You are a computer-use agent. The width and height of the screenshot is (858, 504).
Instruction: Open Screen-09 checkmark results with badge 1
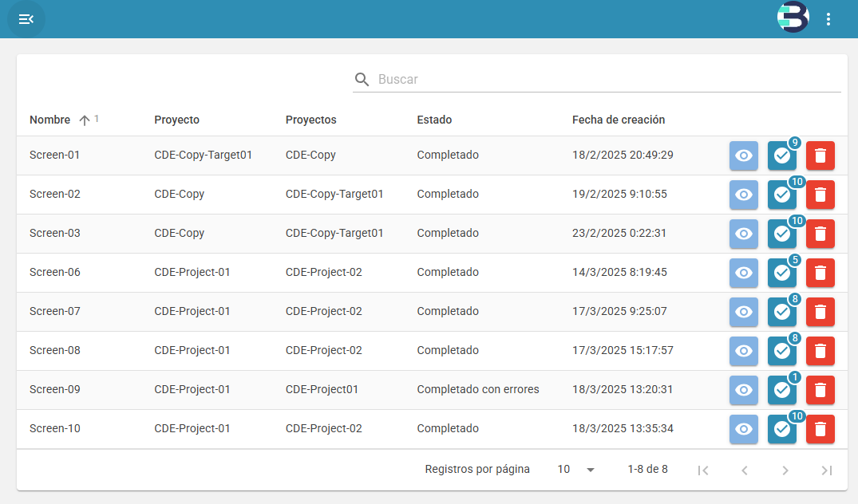tap(782, 390)
